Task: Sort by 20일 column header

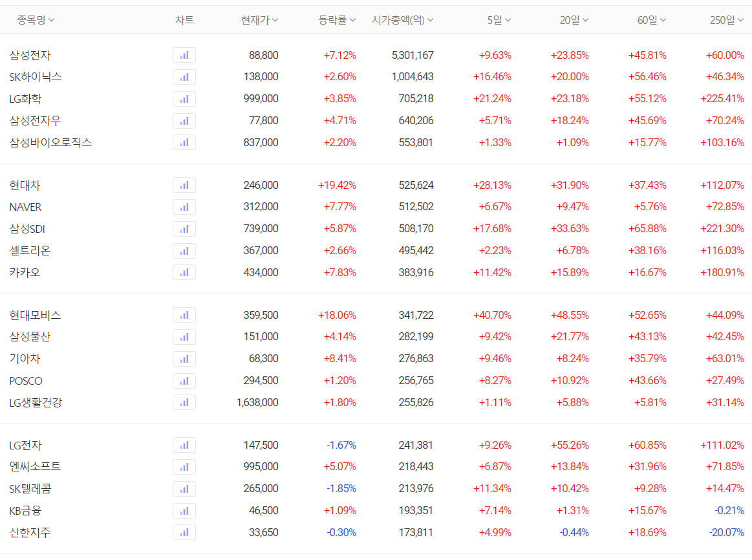Action: (574, 19)
